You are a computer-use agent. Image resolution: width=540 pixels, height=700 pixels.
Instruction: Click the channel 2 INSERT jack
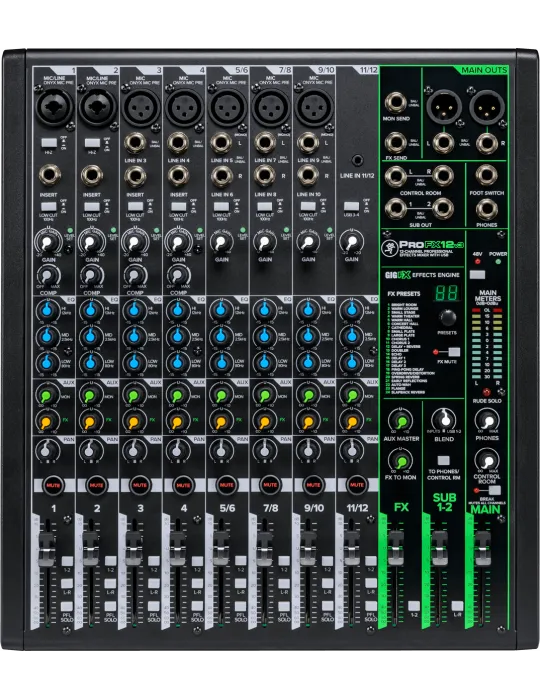coord(92,175)
